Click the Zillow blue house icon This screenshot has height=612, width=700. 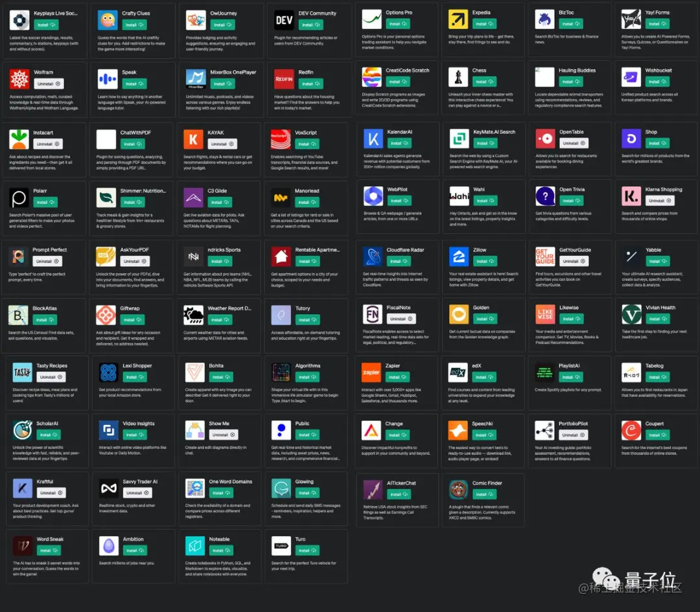[458, 256]
